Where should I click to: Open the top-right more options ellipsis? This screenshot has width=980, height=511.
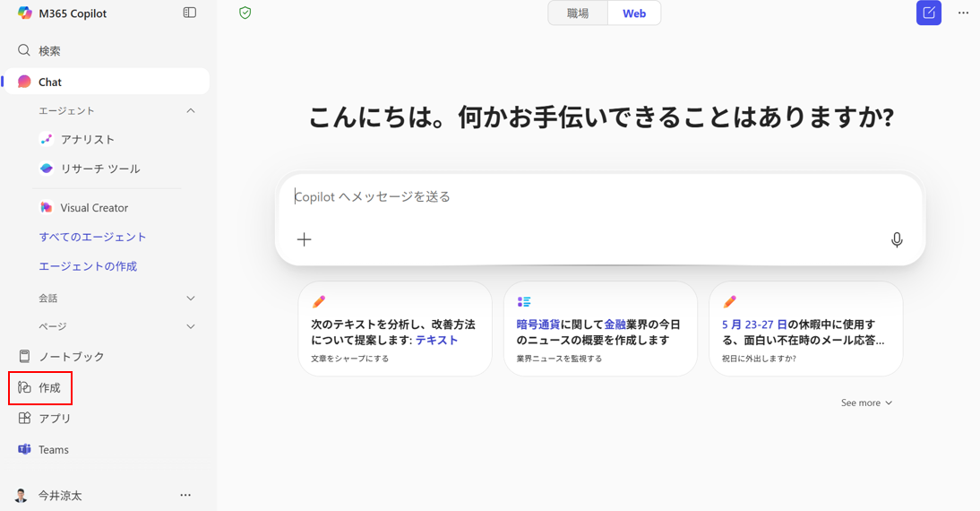pyautogui.click(x=963, y=13)
